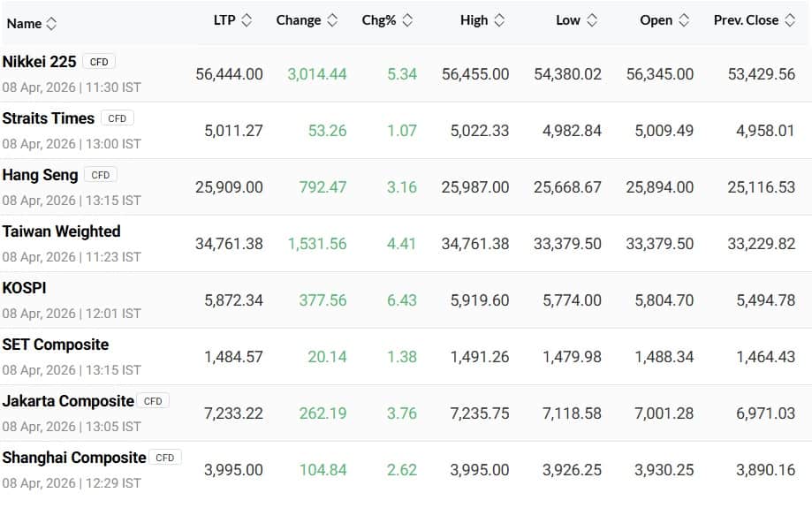812x508 pixels.
Task: Click the CFD badge next to Straits Times
Action: pos(117,118)
